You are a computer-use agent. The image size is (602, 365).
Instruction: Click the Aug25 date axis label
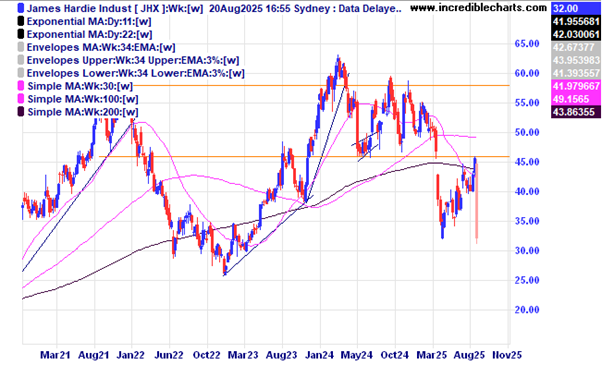pos(470,355)
